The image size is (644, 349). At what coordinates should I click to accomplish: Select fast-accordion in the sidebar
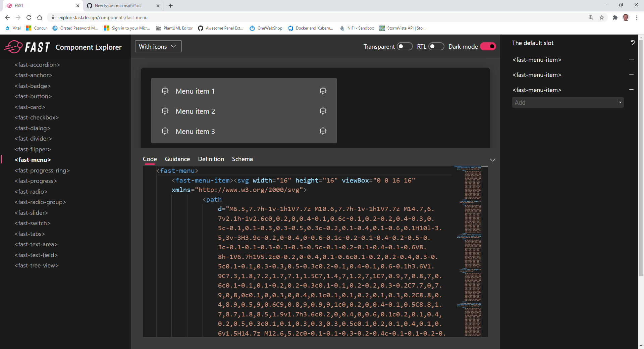pos(37,64)
